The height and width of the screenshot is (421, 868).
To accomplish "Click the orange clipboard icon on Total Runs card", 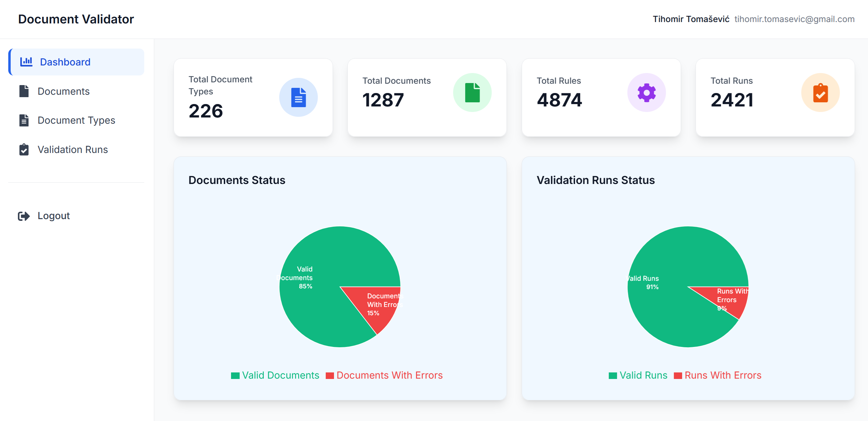I will pyautogui.click(x=820, y=92).
